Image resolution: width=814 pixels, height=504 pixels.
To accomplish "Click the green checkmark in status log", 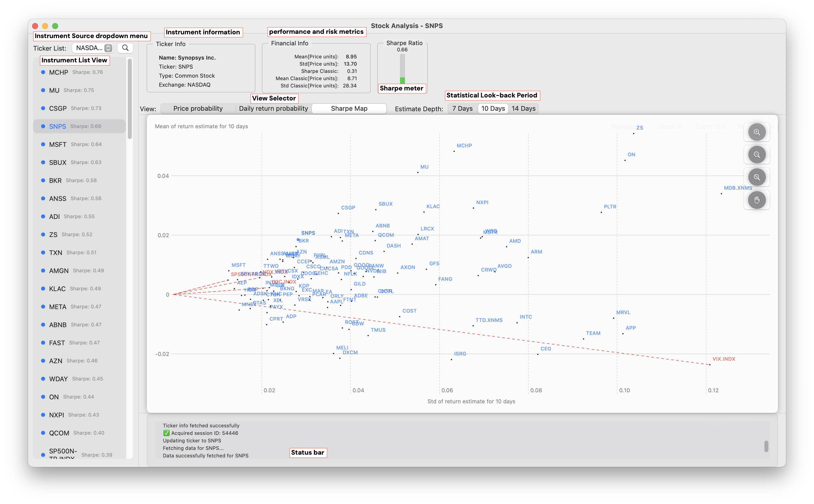I will click(x=166, y=433).
